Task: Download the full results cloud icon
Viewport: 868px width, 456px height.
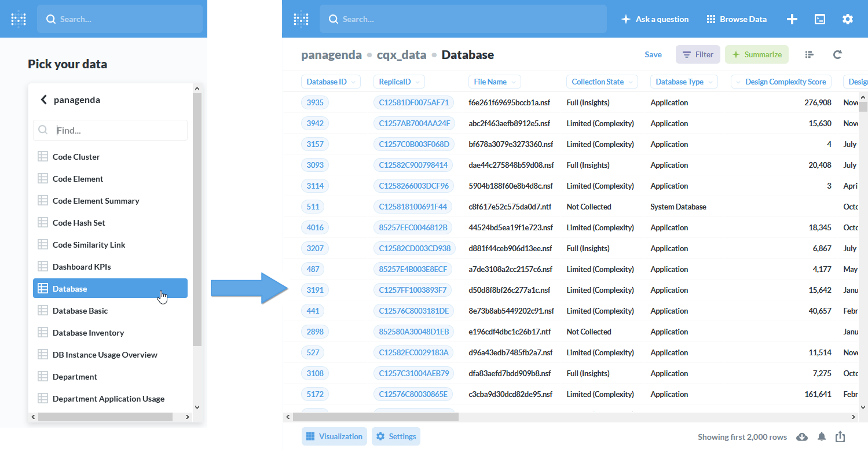Action: [x=802, y=437]
